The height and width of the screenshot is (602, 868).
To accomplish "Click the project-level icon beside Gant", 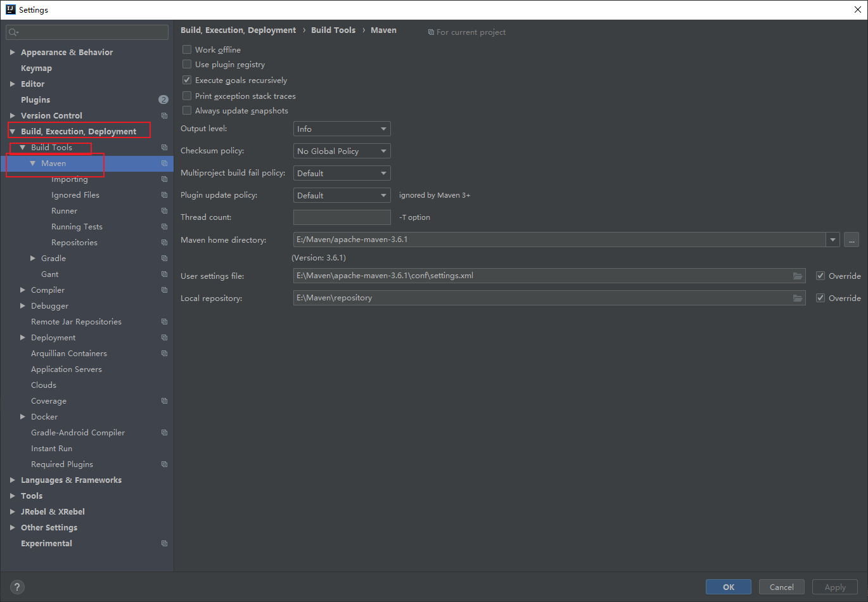I will (x=164, y=274).
